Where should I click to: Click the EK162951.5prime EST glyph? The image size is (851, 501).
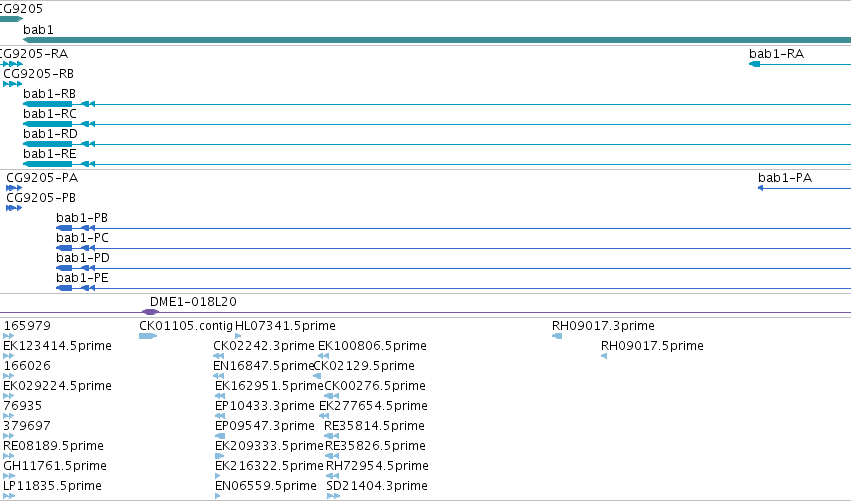pyautogui.click(x=220, y=397)
